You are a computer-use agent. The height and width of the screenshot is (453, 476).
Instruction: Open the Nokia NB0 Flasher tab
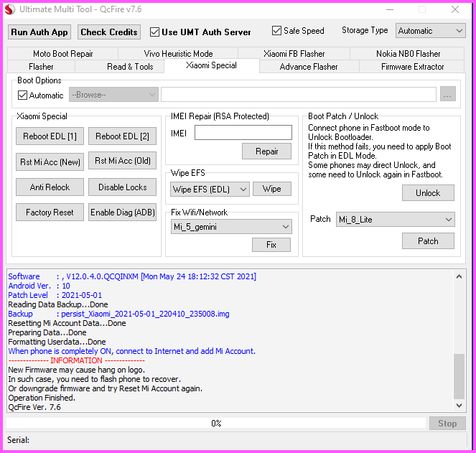click(x=408, y=54)
